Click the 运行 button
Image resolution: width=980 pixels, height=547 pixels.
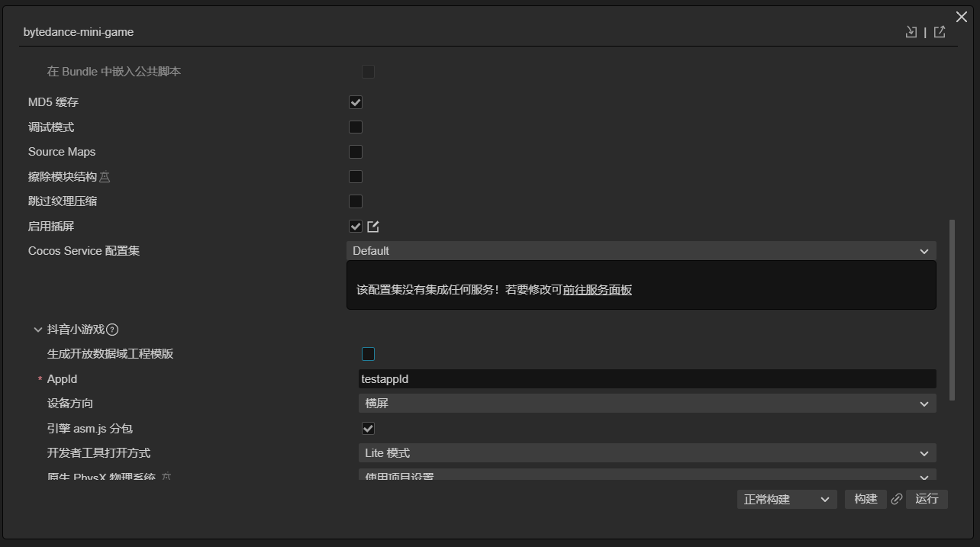tap(927, 499)
